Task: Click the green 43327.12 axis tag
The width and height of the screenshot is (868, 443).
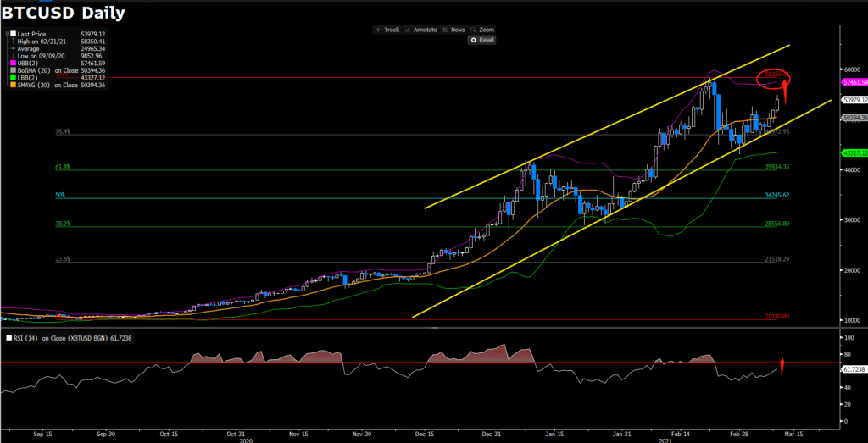Action: (854, 152)
